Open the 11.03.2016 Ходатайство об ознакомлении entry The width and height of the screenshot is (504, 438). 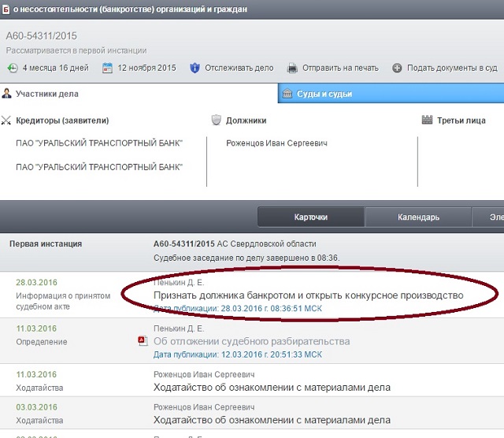tap(272, 388)
